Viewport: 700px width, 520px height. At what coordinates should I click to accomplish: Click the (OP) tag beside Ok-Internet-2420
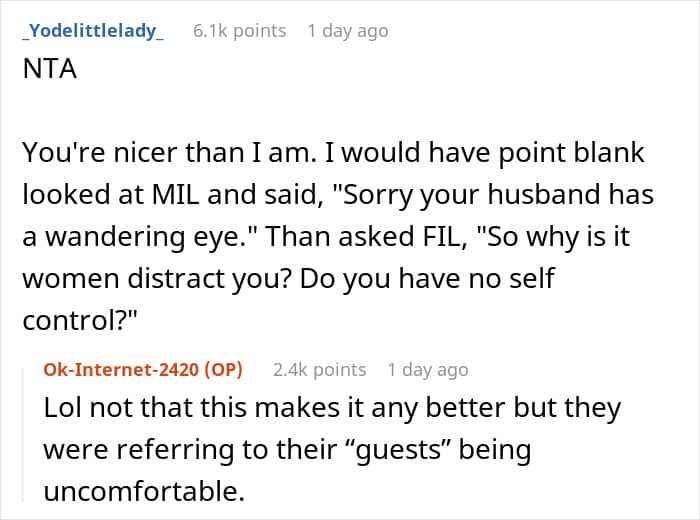tap(223, 370)
